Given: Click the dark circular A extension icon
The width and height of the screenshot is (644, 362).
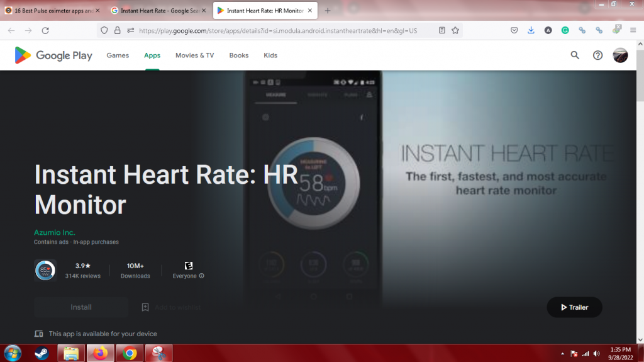Looking at the screenshot, I should (x=548, y=30).
